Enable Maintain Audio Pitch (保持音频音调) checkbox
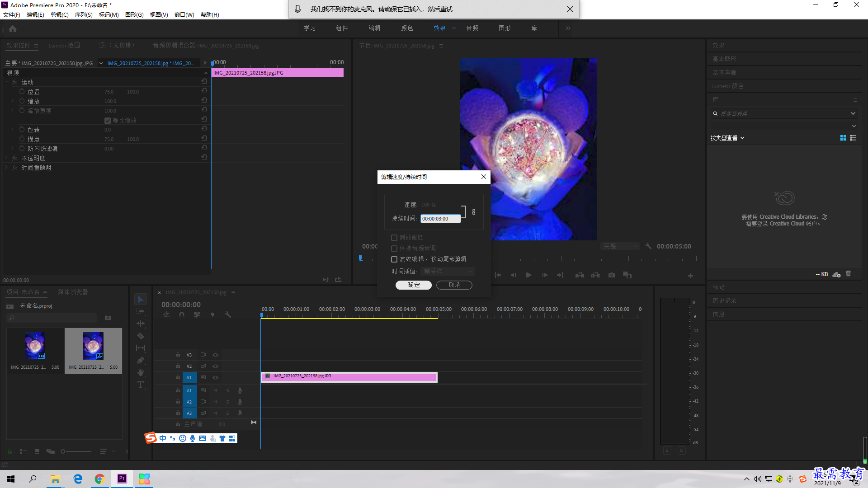 coord(394,249)
